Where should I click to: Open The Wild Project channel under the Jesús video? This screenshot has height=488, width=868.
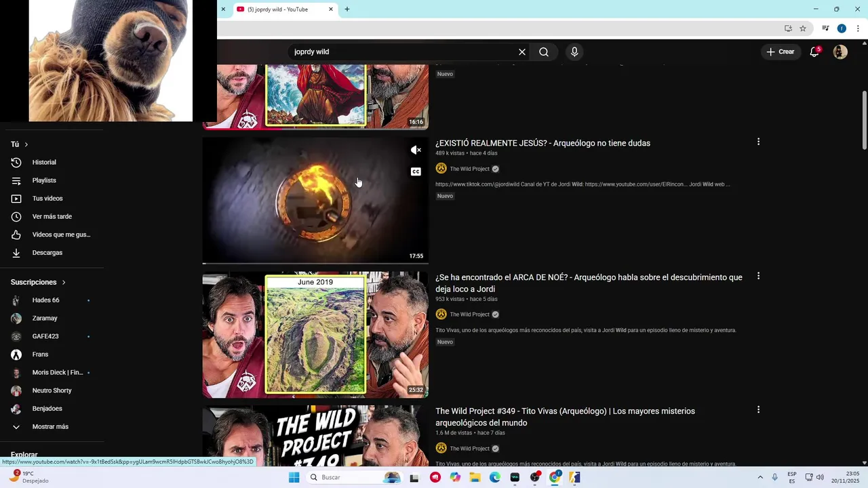469,169
